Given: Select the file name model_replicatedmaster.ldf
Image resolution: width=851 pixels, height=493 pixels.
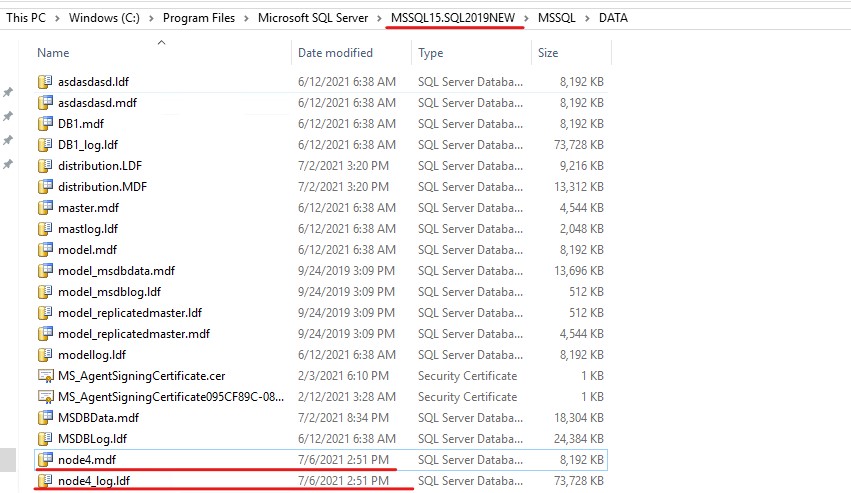Looking at the screenshot, I should tap(130, 313).
